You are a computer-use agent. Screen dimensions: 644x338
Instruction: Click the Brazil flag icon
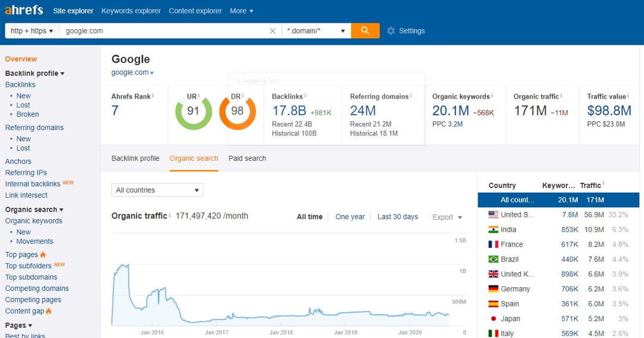pos(493,259)
